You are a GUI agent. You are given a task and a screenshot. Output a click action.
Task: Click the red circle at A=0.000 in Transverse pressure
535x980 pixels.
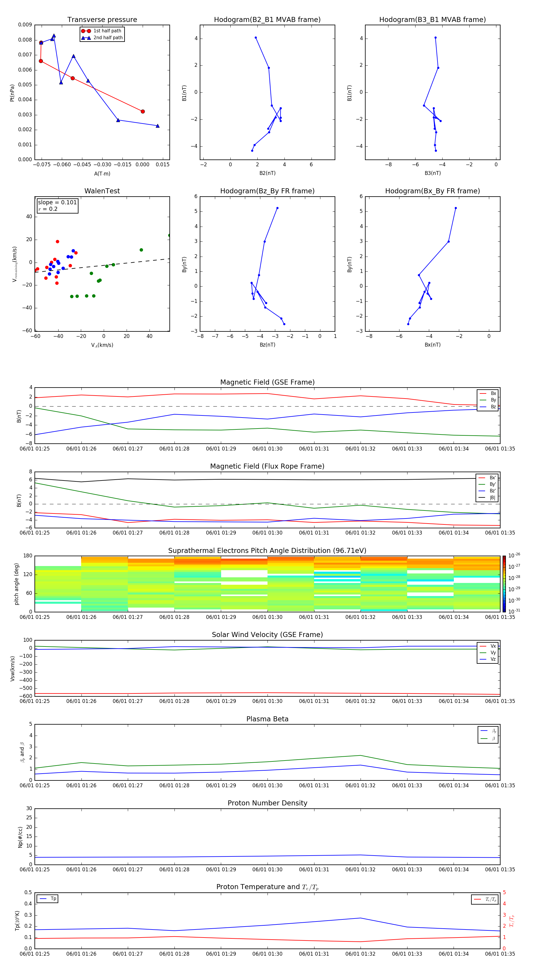click(143, 111)
